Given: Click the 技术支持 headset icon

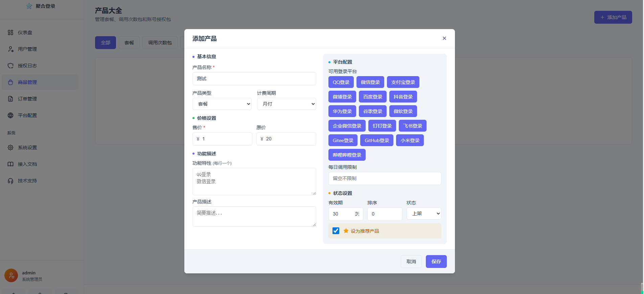Looking at the screenshot, I should 10,181.
